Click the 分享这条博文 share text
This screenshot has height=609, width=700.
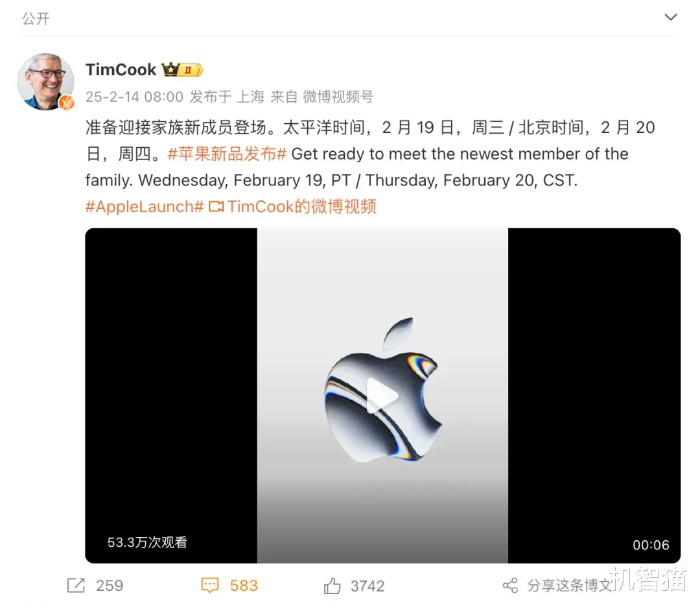coord(568,585)
